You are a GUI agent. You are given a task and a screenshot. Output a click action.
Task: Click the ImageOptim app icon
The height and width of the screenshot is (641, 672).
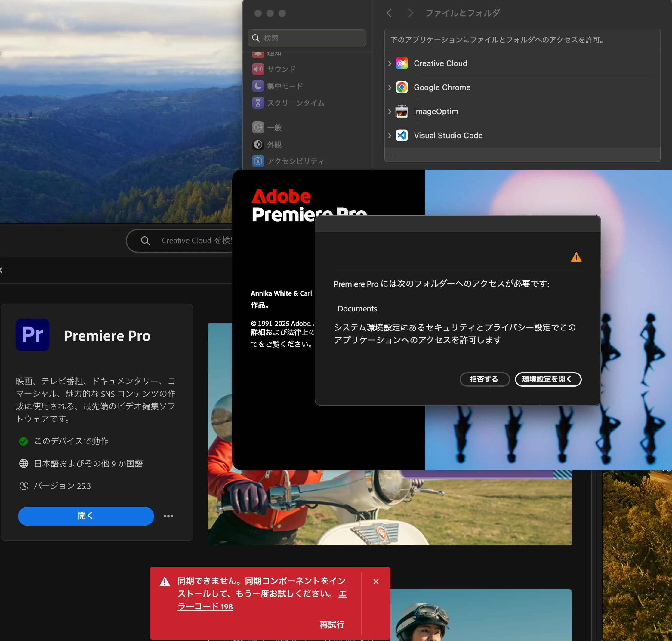[x=402, y=112]
